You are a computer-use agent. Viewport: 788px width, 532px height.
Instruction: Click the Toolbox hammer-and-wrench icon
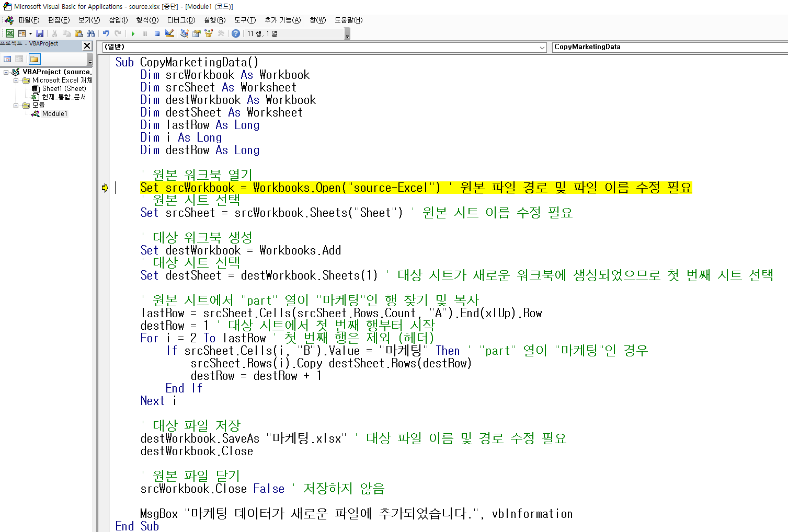[x=221, y=33]
